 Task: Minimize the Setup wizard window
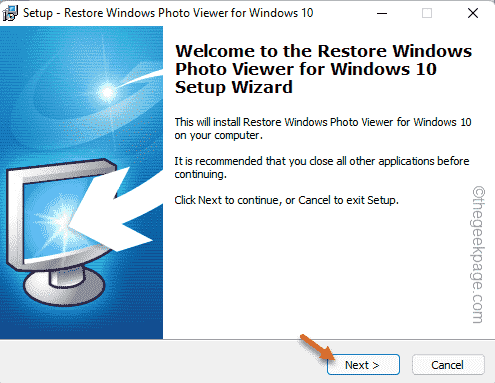tap(382, 13)
